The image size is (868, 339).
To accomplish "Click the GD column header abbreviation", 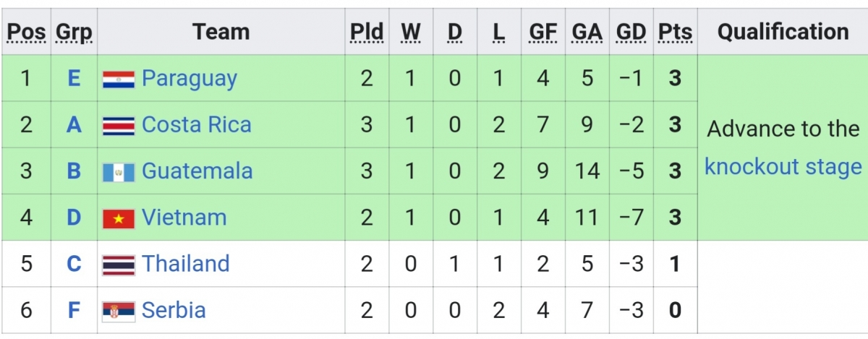I will click(x=631, y=33).
